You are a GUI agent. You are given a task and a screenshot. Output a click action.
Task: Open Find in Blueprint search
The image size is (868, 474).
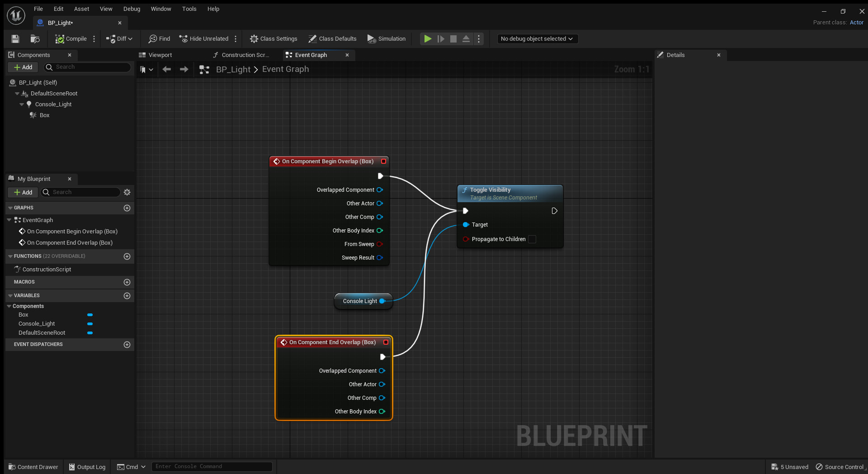159,39
